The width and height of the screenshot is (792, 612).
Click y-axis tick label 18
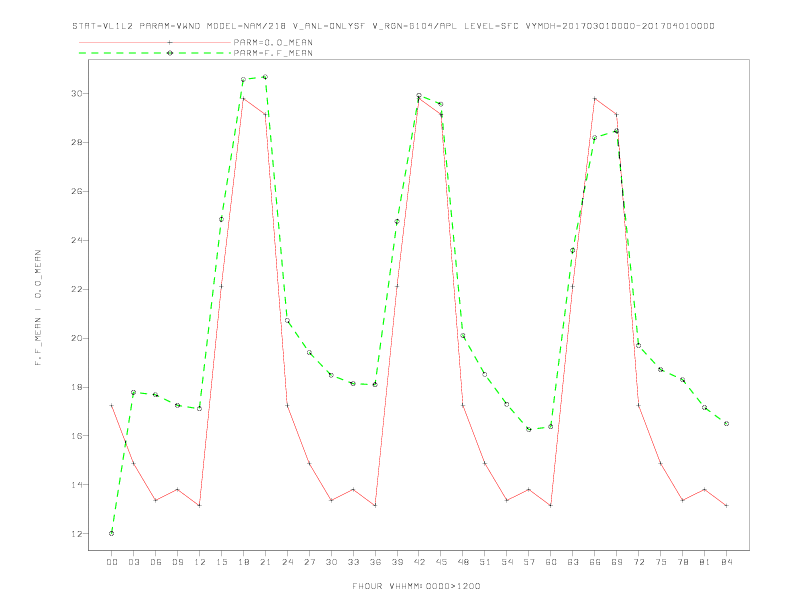click(x=76, y=387)
